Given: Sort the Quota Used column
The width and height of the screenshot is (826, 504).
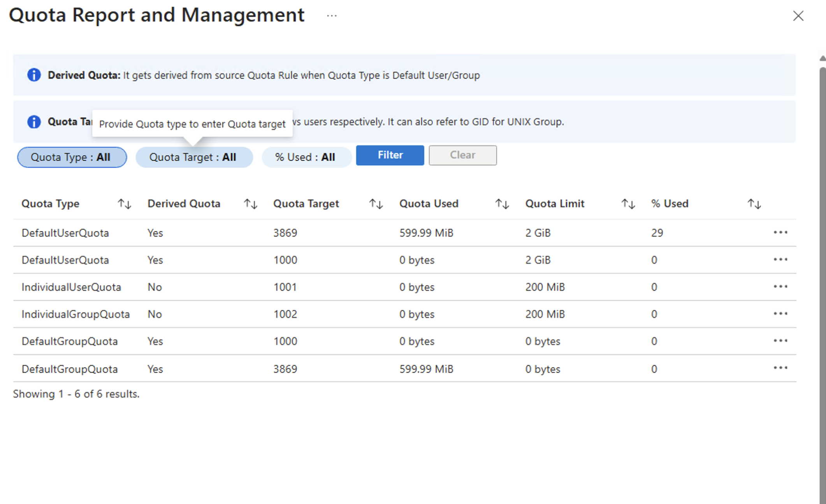Looking at the screenshot, I should [x=502, y=203].
